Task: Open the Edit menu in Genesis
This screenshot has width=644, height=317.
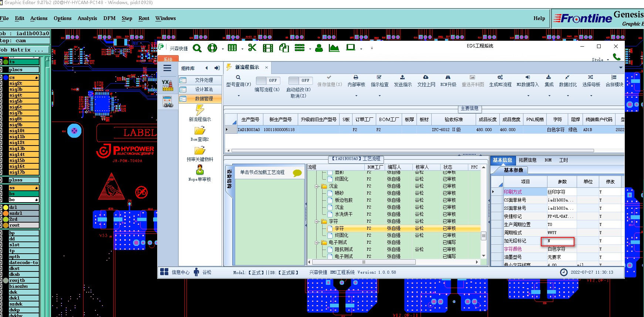Action: [x=20, y=18]
